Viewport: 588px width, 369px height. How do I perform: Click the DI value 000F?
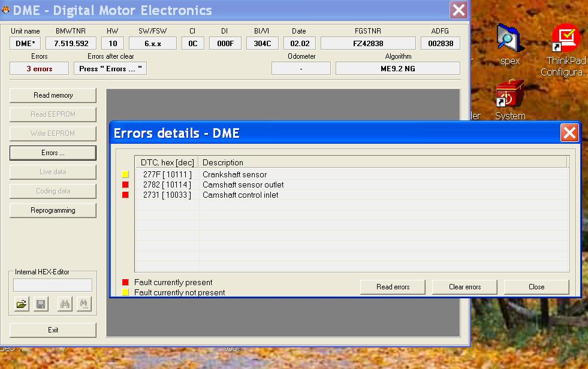(x=225, y=44)
